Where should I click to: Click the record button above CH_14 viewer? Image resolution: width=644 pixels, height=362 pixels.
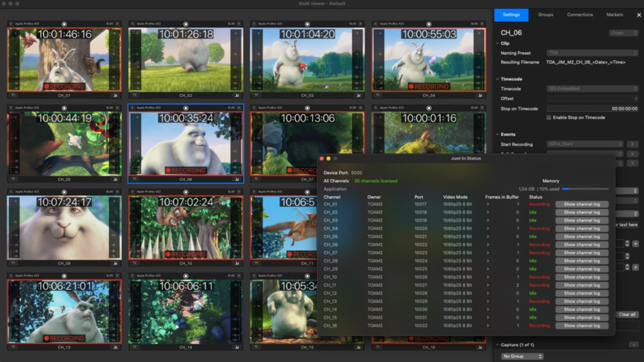click(x=185, y=276)
